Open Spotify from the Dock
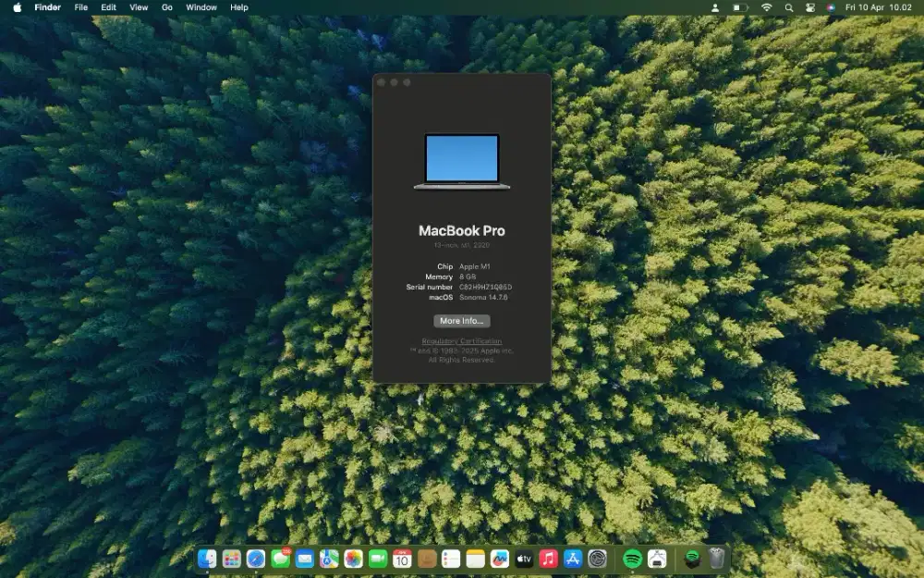This screenshot has width=924, height=578. (631, 559)
